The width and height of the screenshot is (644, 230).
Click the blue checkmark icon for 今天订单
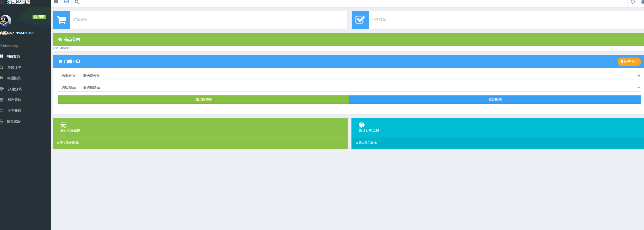click(x=360, y=20)
